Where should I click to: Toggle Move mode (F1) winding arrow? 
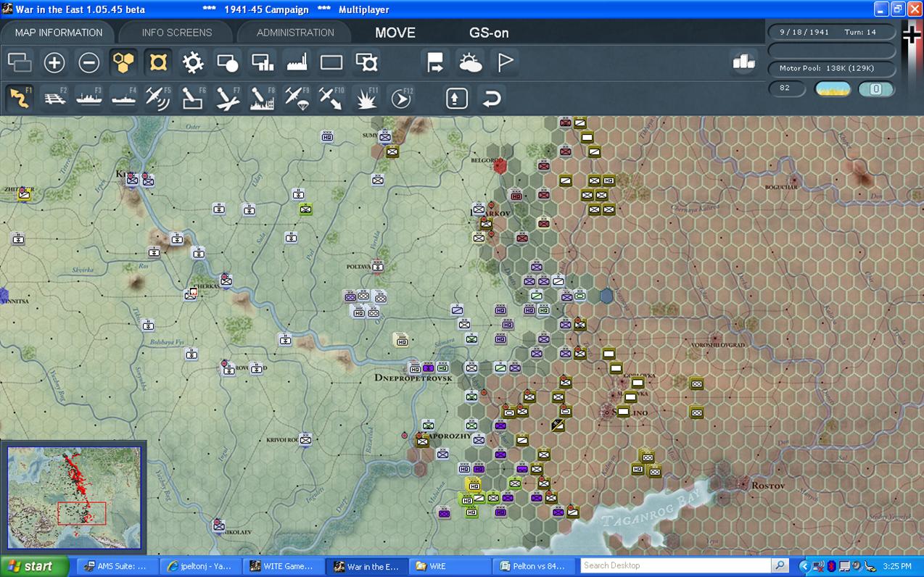[x=20, y=98]
